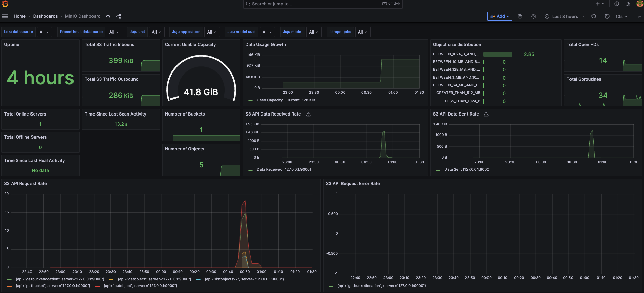Go to the Home breadcrumb
This screenshot has height=293, width=644.
coord(20,16)
